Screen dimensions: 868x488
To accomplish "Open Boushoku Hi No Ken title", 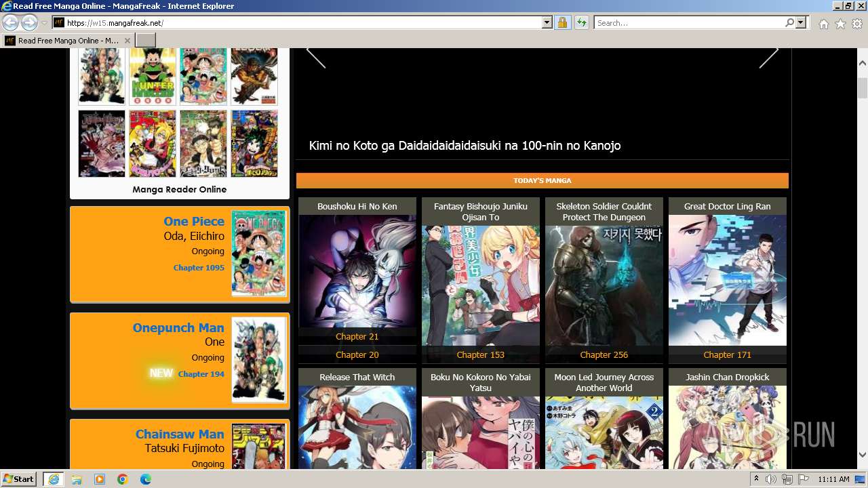I will (x=357, y=206).
